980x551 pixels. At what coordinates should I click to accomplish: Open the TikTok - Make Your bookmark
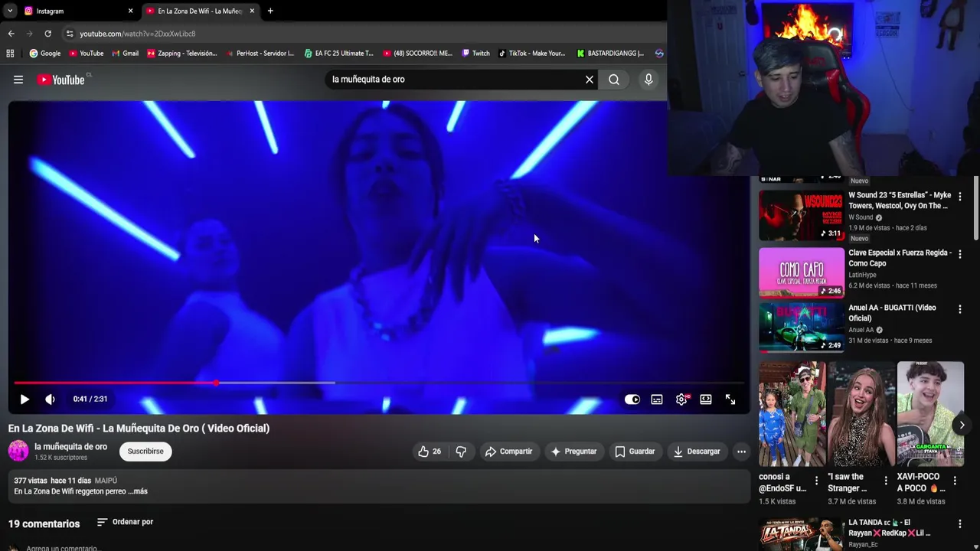point(532,54)
